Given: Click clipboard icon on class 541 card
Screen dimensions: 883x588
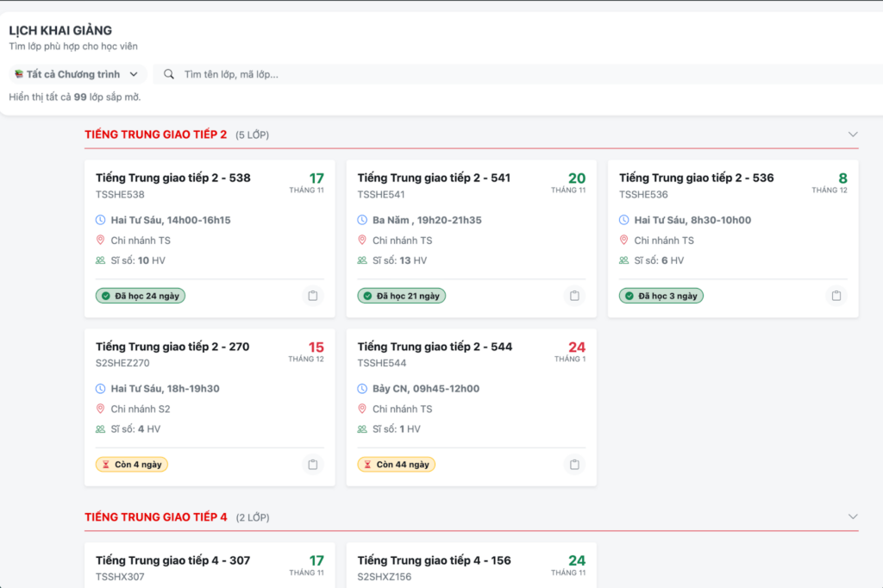Looking at the screenshot, I should point(574,296).
